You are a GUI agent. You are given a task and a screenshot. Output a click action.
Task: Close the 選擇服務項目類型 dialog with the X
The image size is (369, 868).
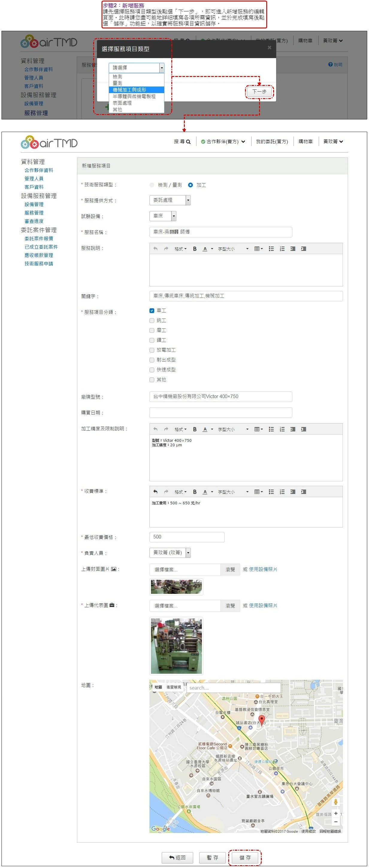[269, 48]
